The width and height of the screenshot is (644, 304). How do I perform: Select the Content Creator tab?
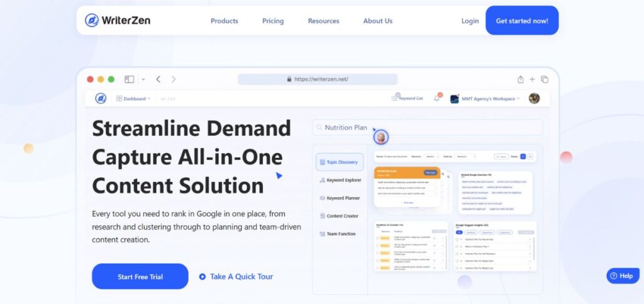pos(339,216)
